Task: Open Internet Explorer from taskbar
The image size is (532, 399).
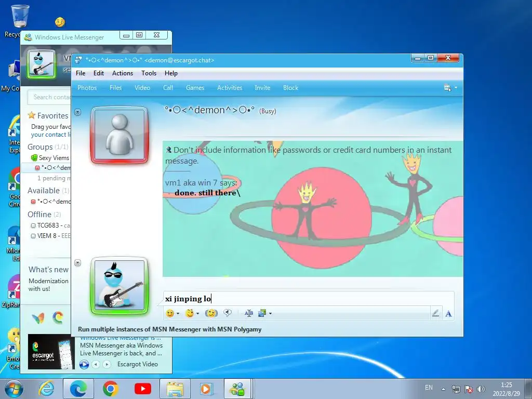Action: [x=46, y=389]
